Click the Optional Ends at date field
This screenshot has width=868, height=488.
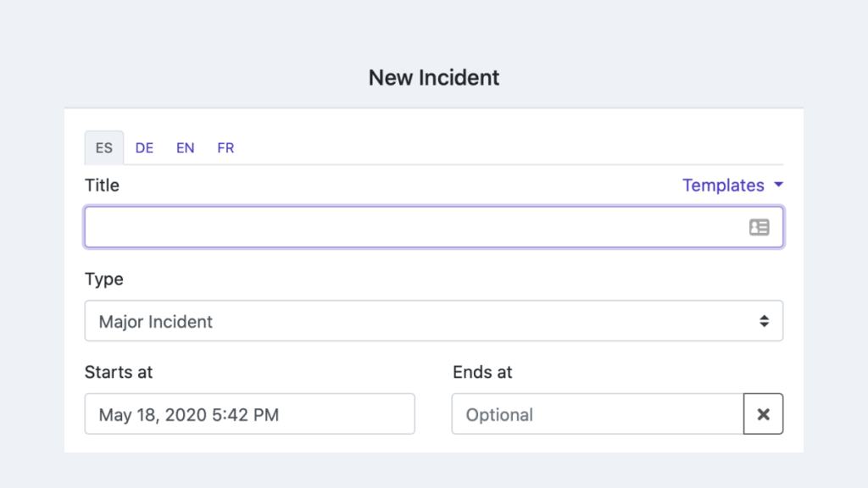tap(598, 413)
